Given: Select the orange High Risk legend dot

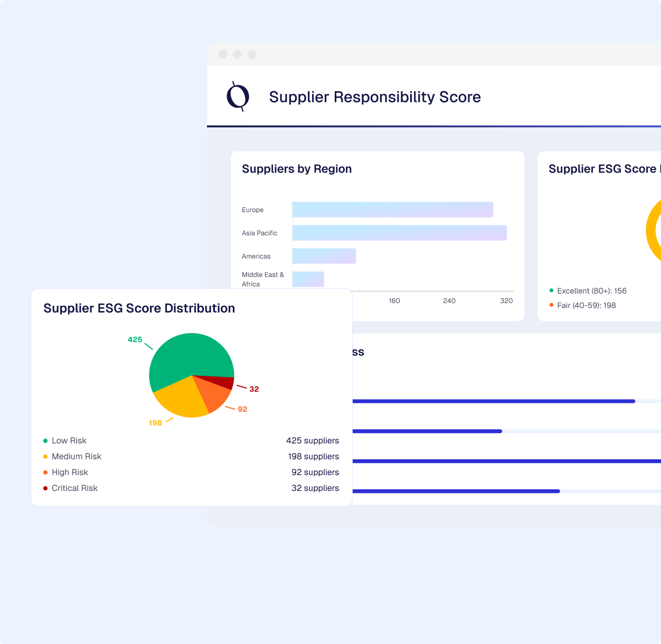Looking at the screenshot, I should tap(44, 472).
